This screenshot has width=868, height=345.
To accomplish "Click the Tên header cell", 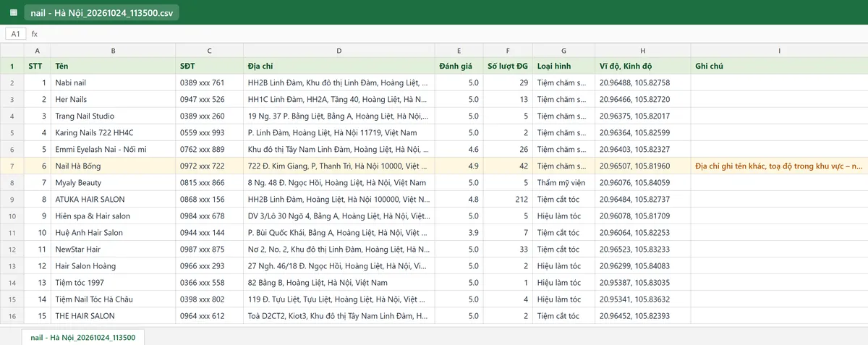I will pyautogui.click(x=113, y=66).
